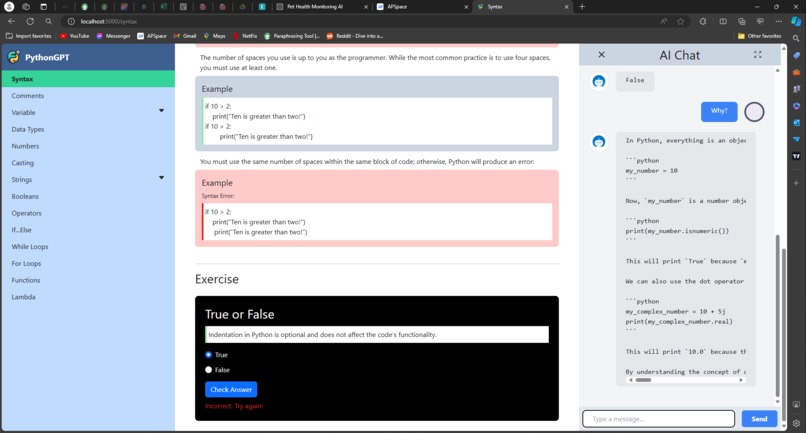The height and width of the screenshot is (433, 806).
Task: Open the Read aloud icon in address bar
Action: tap(664, 21)
